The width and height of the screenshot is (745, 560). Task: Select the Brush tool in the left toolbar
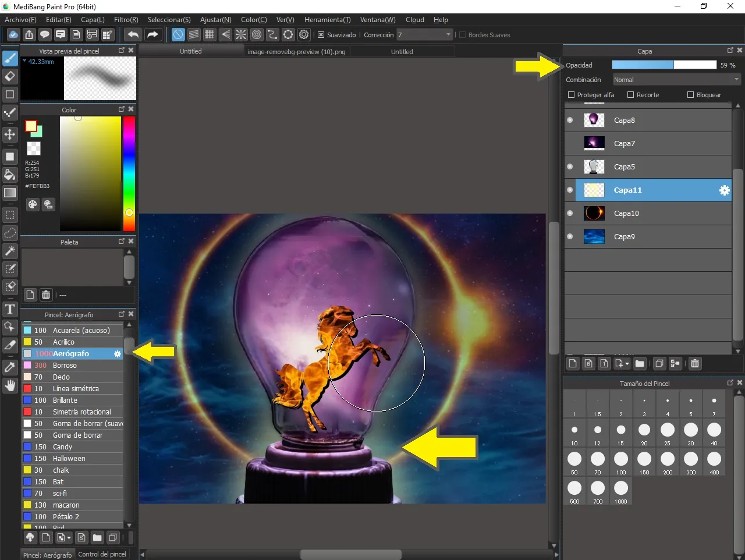tap(10, 58)
